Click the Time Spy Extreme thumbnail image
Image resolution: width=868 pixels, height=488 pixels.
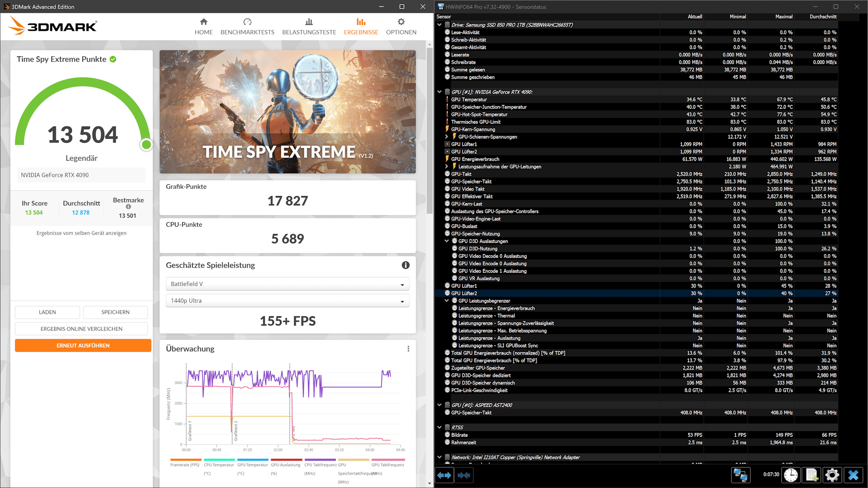[288, 112]
